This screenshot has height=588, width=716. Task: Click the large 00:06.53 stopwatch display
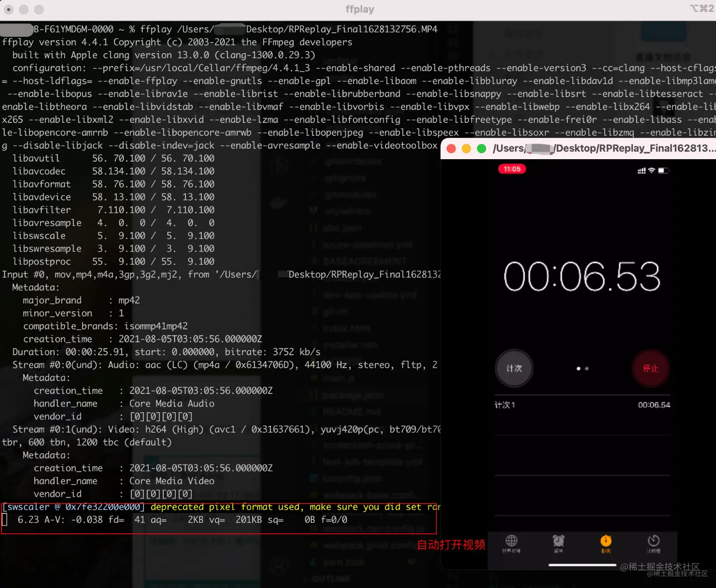click(582, 277)
